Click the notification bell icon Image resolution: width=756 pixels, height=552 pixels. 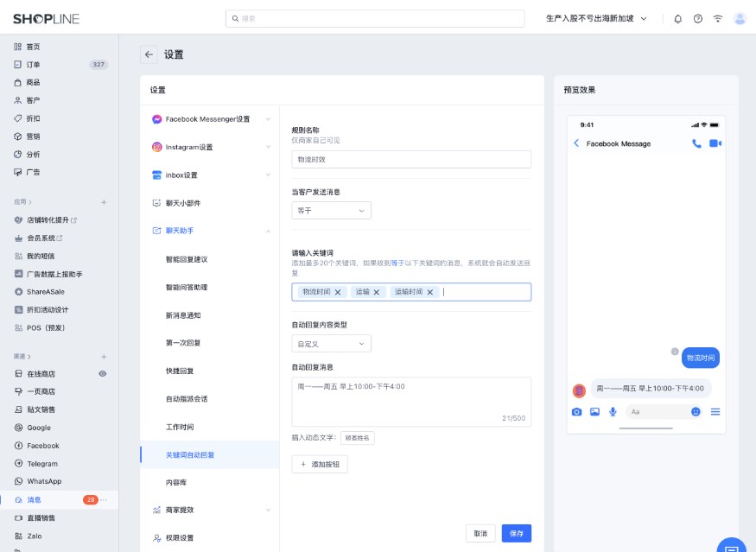(678, 19)
